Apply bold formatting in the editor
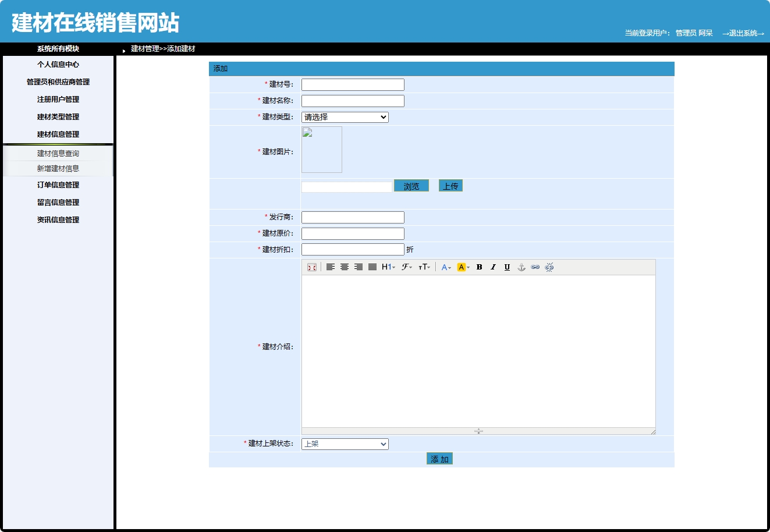 click(x=478, y=267)
